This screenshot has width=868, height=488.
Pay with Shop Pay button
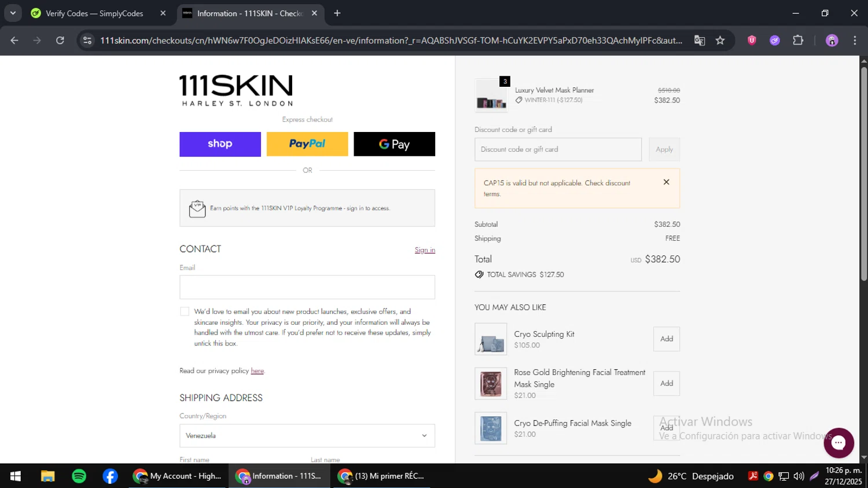pyautogui.click(x=220, y=144)
